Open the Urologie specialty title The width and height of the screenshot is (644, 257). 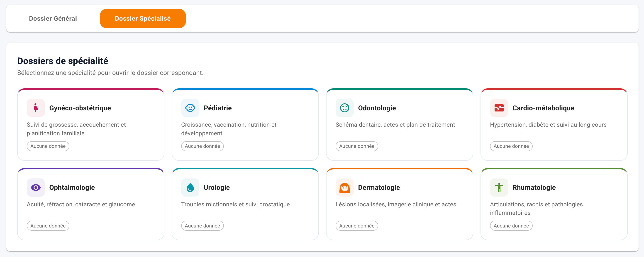click(x=217, y=188)
